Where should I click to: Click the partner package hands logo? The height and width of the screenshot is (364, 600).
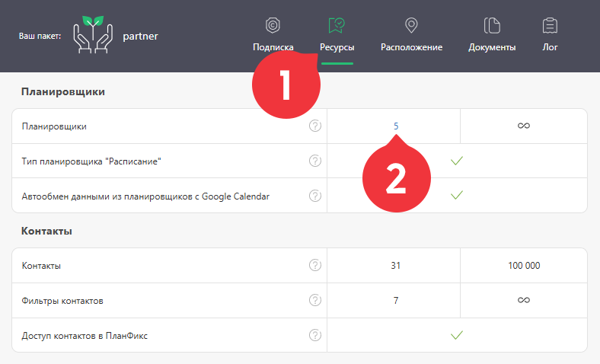[x=93, y=34]
